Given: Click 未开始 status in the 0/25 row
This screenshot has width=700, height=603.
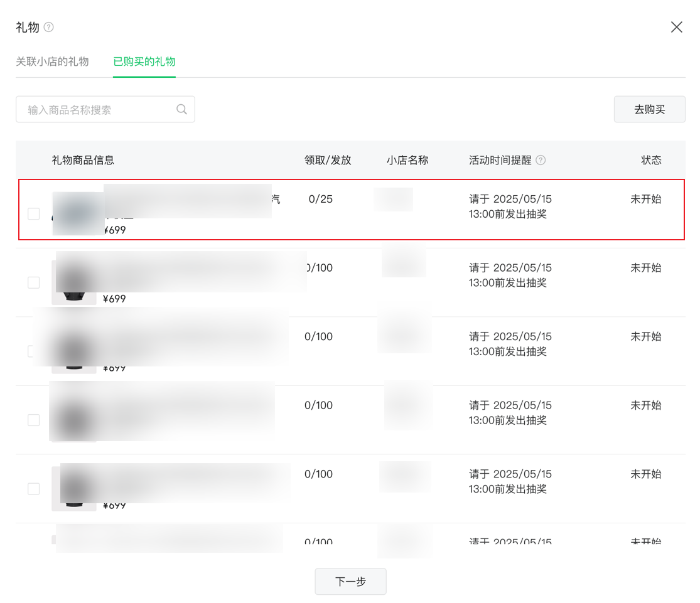Looking at the screenshot, I should [645, 199].
